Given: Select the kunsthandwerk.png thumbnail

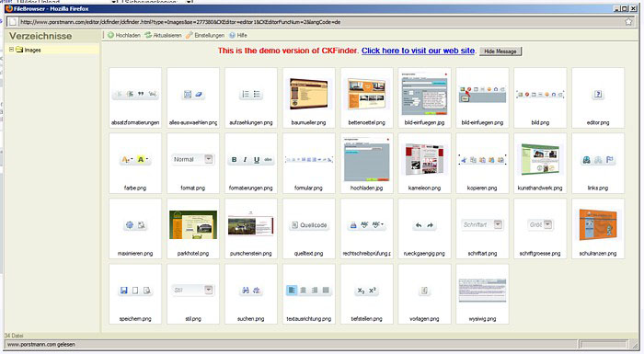Looking at the screenshot, I should 540,163.
